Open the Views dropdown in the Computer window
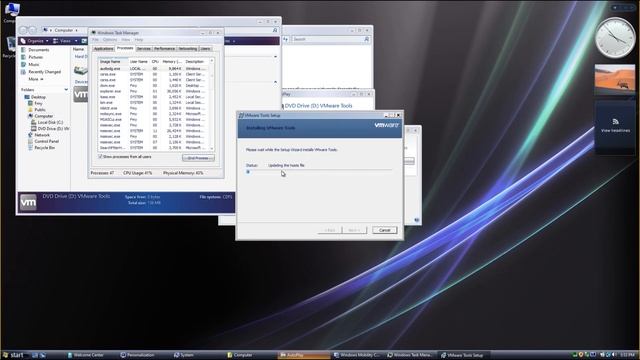 (x=65, y=41)
